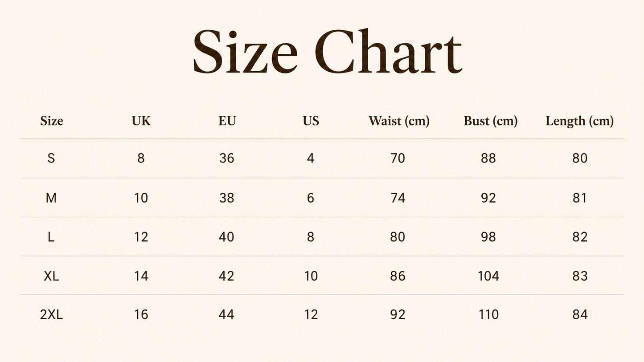Select bust value 110 in 2XL row
Image resolution: width=644 pixels, height=362 pixels.
tap(488, 315)
